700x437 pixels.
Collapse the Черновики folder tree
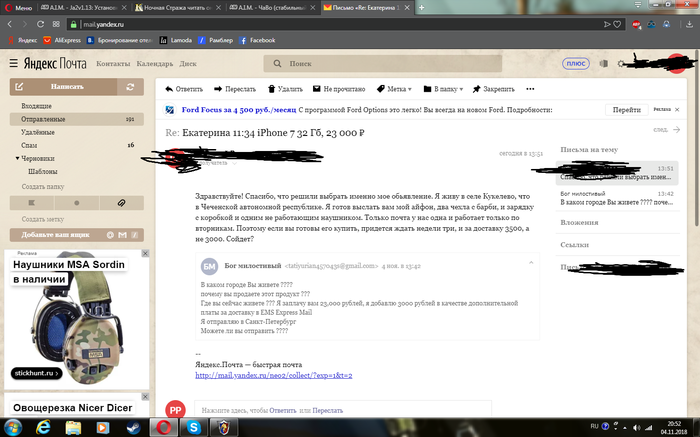(x=18, y=158)
